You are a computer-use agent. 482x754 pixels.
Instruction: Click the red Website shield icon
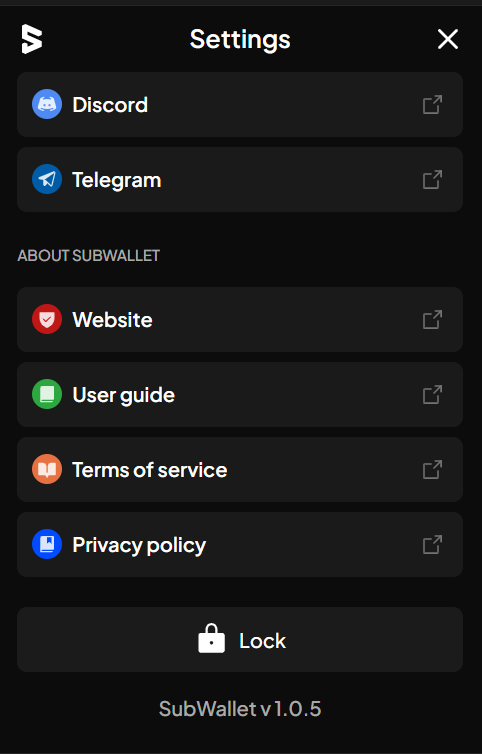click(47, 319)
